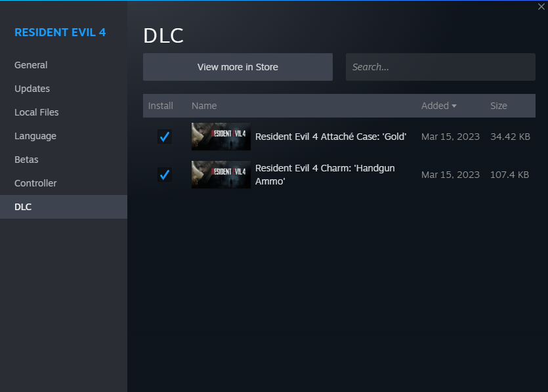Click the RESIDENT EVIL 4 title
The image size is (548, 392).
pyautogui.click(x=60, y=32)
